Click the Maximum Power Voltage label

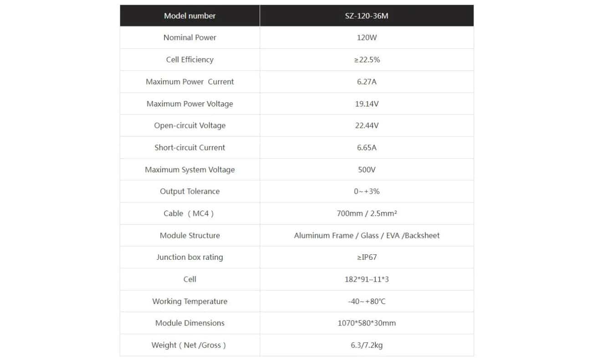(190, 104)
